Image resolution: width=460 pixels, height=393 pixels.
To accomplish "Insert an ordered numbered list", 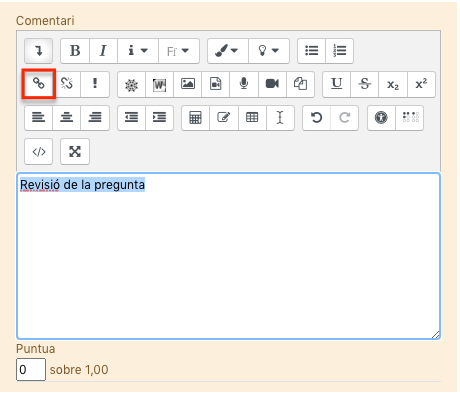I will [x=339, y=51].
